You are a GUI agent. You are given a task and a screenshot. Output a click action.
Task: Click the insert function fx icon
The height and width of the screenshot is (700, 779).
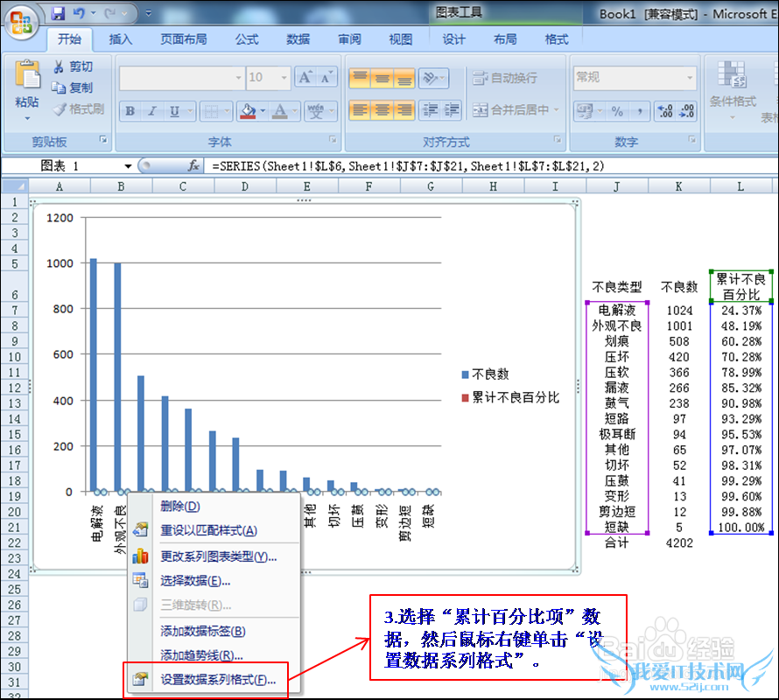click(193, 165)
